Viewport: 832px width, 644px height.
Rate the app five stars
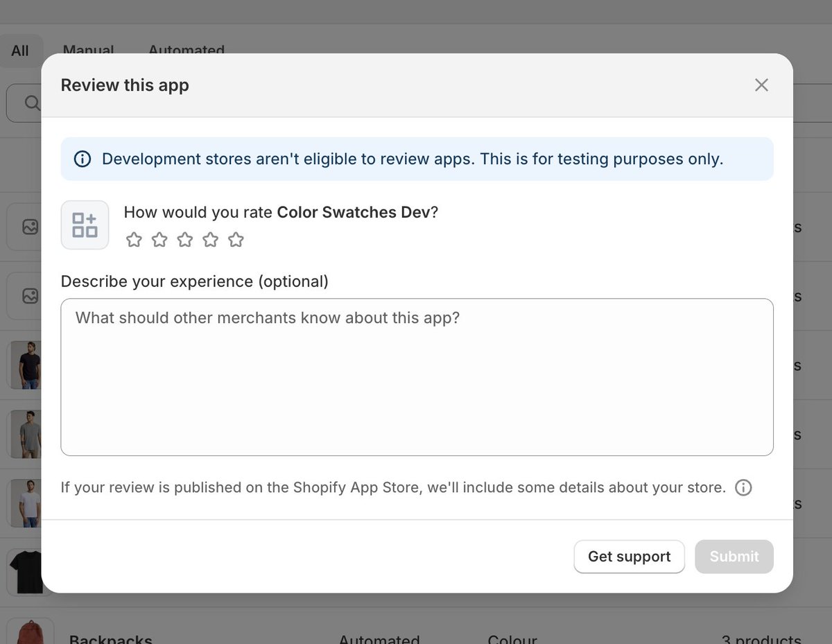coord(236,240)
